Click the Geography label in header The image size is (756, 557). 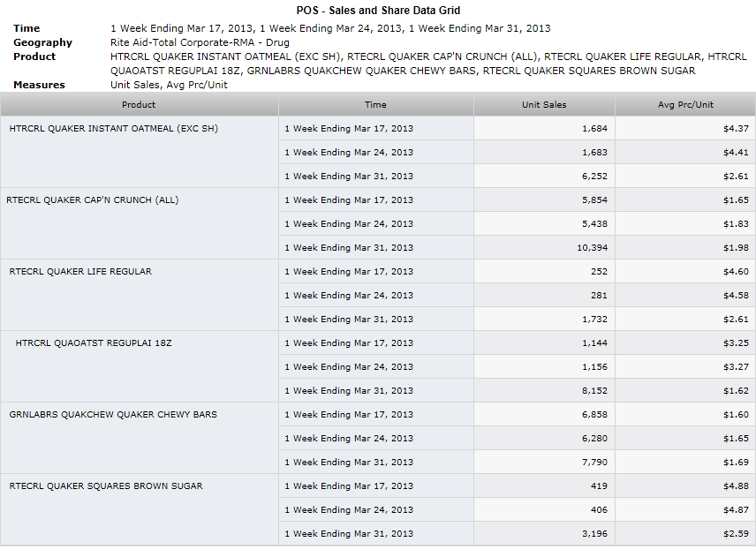coord(43,42)
